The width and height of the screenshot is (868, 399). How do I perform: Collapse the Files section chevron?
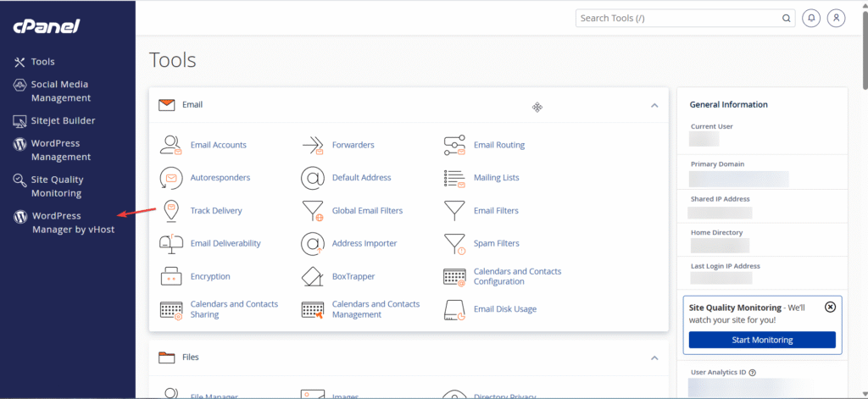(x=654, y=358)
